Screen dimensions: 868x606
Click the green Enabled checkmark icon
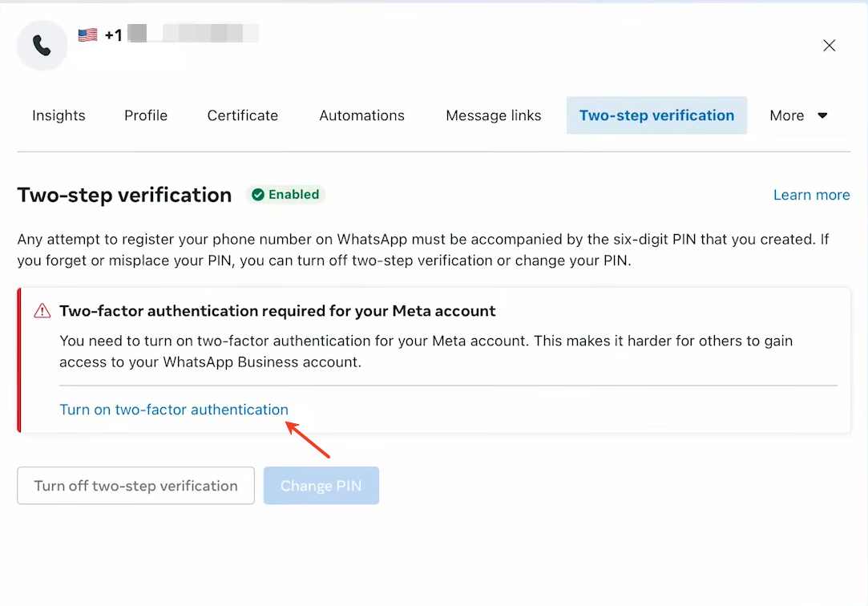pos(258,195)
